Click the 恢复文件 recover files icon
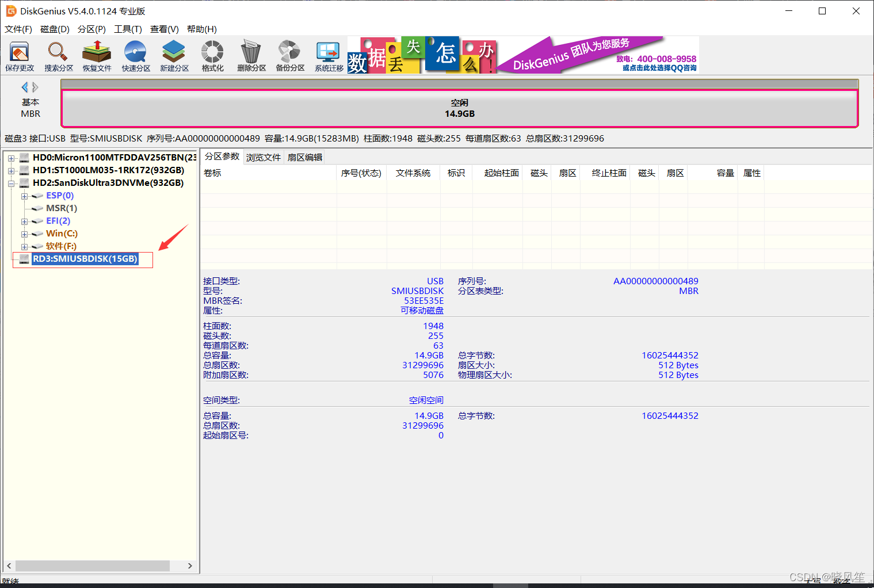The width and height of the screenshot is (874, 588). [97, 56]
